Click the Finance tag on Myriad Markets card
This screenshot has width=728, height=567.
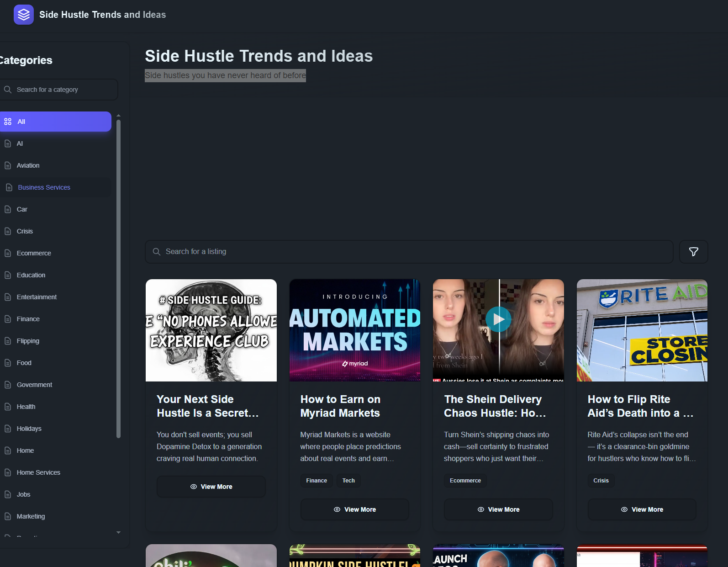317,481
